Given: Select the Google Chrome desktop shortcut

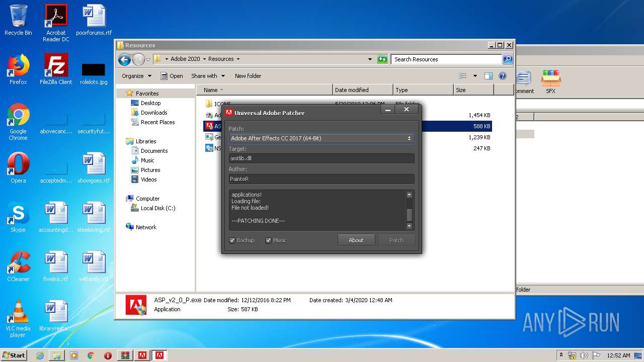Looking at the screenshot, I should point(18,122).
